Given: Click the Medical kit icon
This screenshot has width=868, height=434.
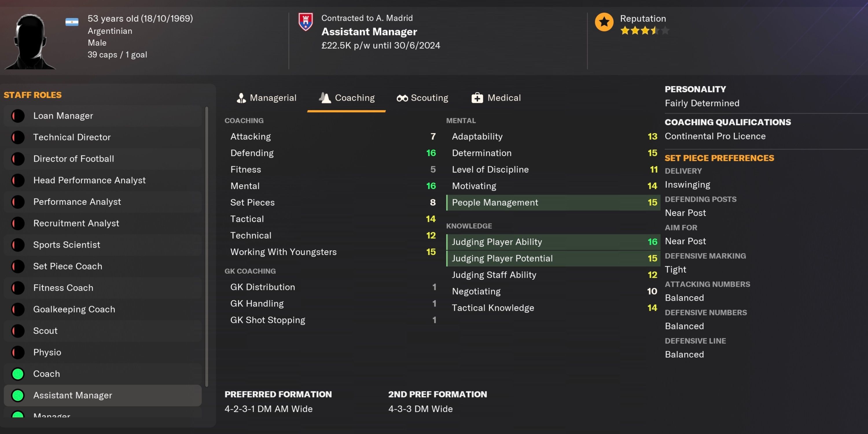Looking at the screenshot, I should click(477, 98).
